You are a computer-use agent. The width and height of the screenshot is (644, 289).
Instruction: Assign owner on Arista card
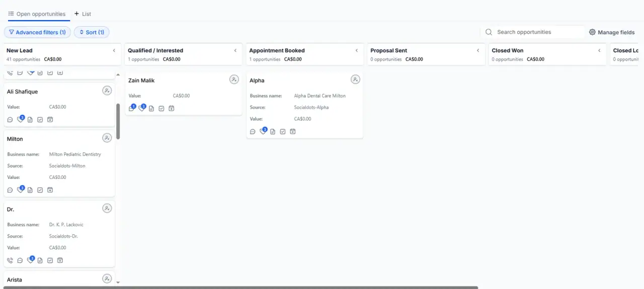[107, 278]
